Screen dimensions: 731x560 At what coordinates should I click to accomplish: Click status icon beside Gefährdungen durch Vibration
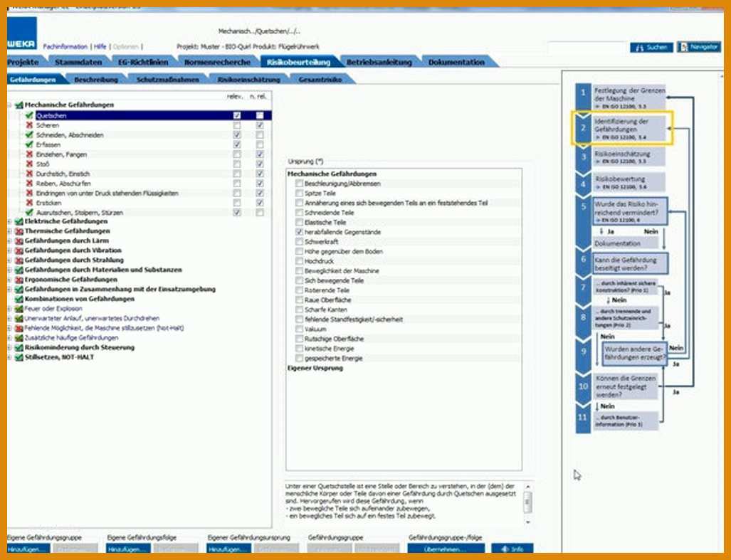19,250
